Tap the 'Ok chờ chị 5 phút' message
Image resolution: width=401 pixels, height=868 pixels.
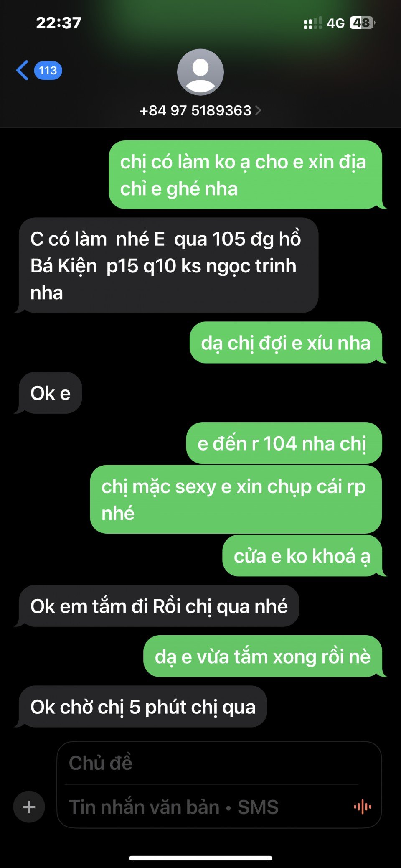coord(143,706)
